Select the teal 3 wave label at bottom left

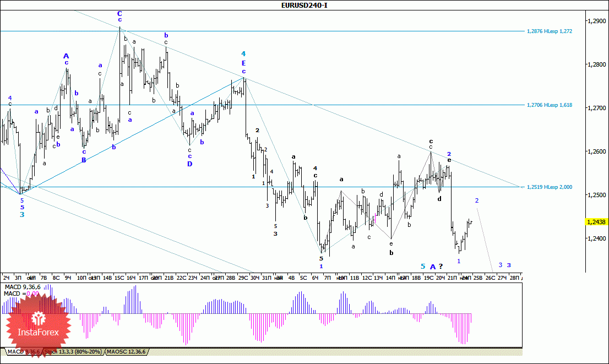click(22, 214)
